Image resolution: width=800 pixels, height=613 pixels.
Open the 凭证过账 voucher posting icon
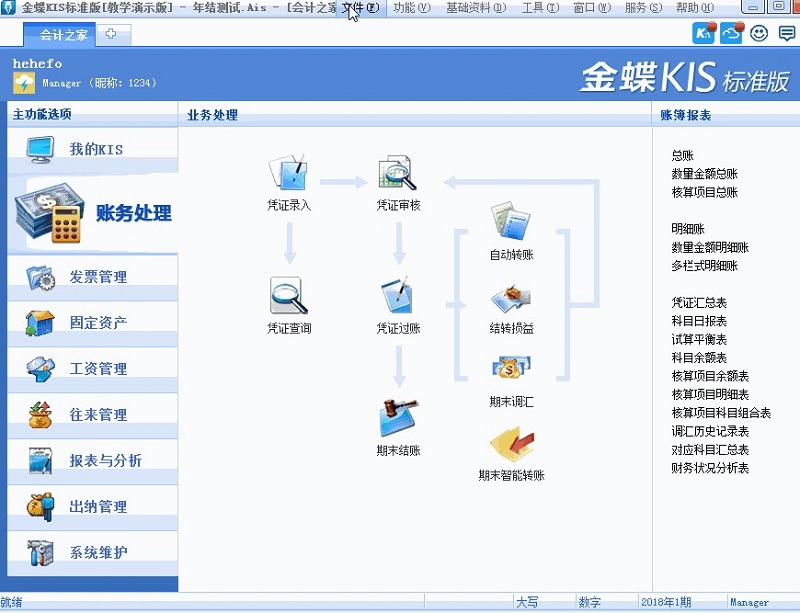point(397,295)
